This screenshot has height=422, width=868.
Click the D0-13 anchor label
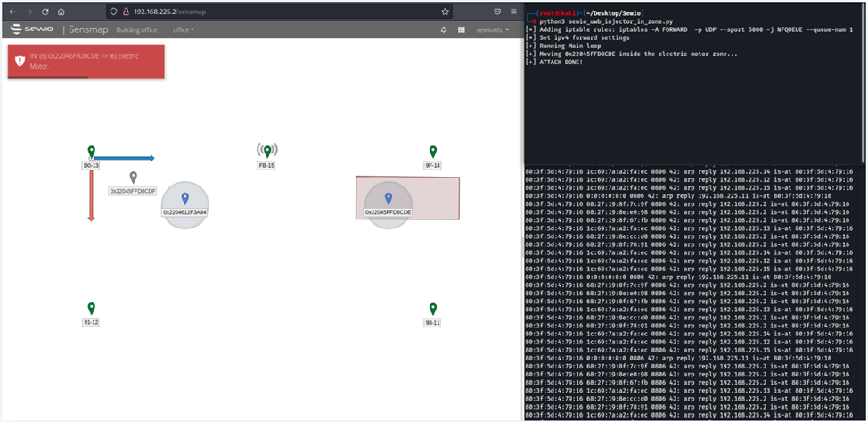(91, 165)
